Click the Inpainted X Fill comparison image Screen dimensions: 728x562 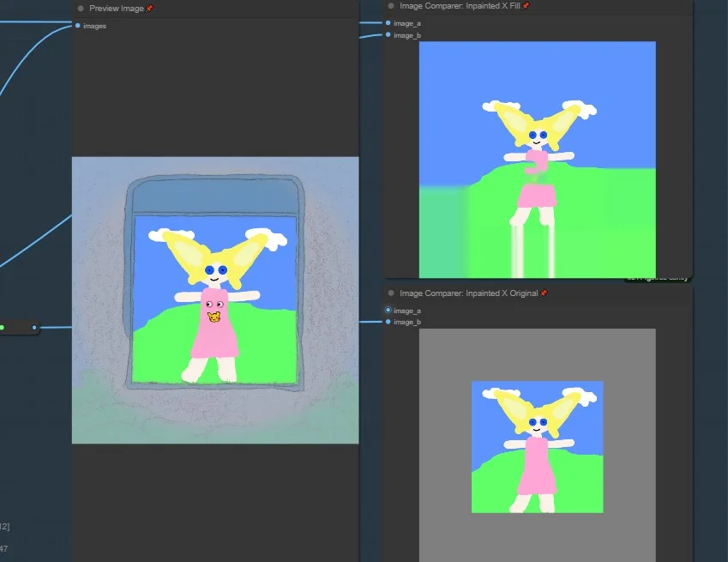click(537, 160)
